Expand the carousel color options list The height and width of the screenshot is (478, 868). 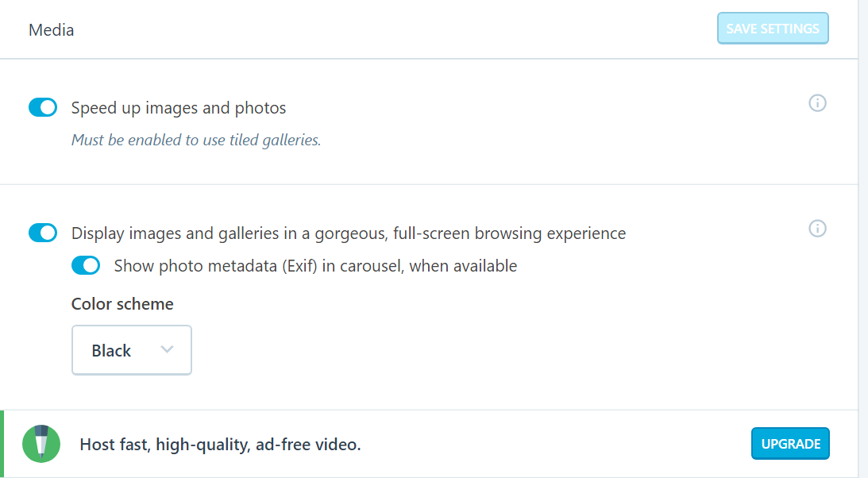(131, 349)
